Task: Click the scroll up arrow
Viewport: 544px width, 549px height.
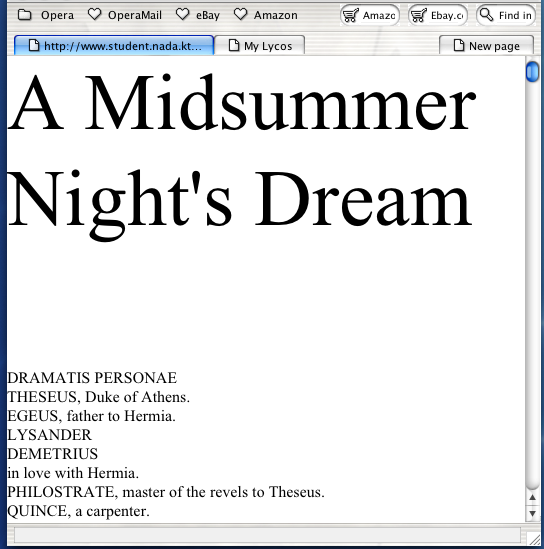Action: tap(532, 497)
